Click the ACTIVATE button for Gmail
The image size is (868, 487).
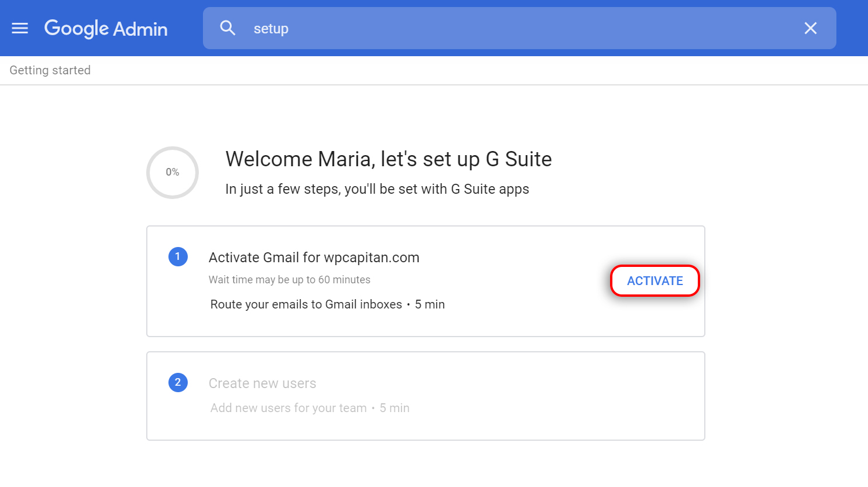click(655, 281)
